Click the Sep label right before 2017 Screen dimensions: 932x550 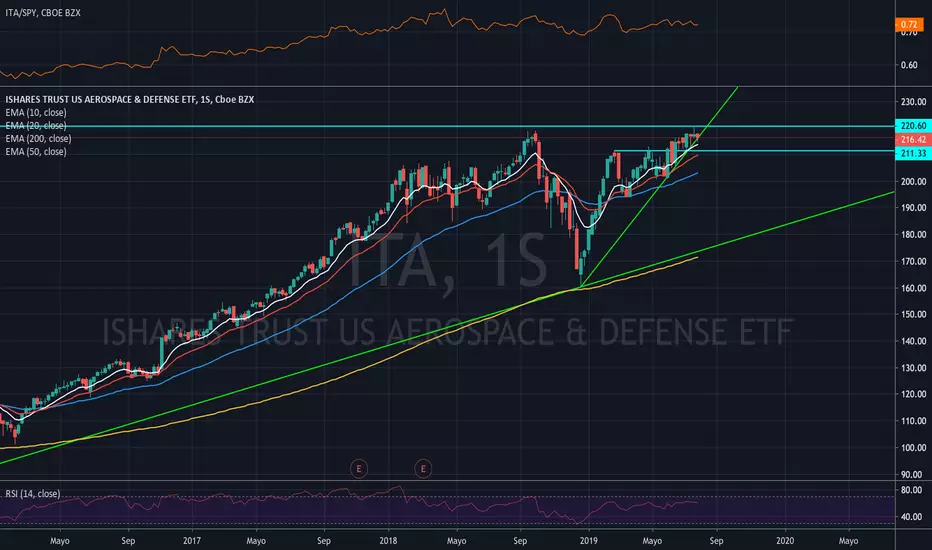pyautogui.click(x=128, y=540)
